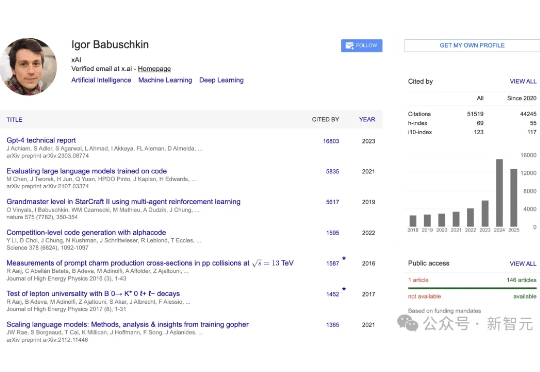Click the since-2020 citations value 44245
This screenshot has width=540, height=372.
coord(528,114)
